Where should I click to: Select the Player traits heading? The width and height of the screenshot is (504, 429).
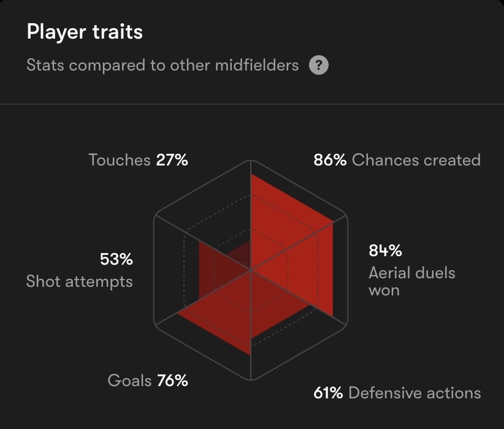pyautogui.click(x=85, y=32)
